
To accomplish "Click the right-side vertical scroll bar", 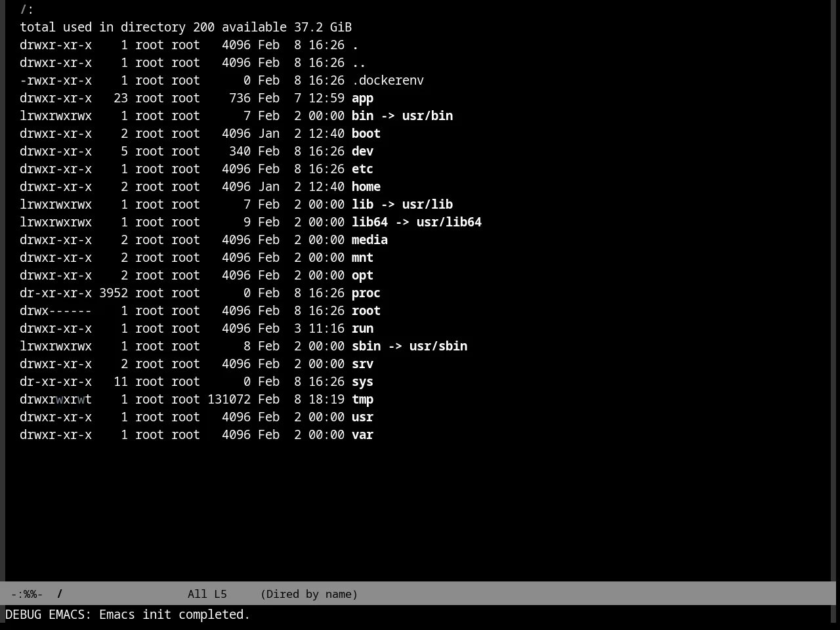I will pos(835,291).
